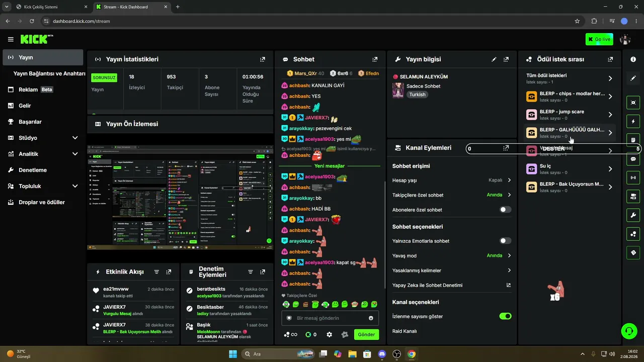Viewport: 644px width, 362px height.
Task: Open Yayın Bağlantısı ve Anahtarı page
Action: (49, 73)
